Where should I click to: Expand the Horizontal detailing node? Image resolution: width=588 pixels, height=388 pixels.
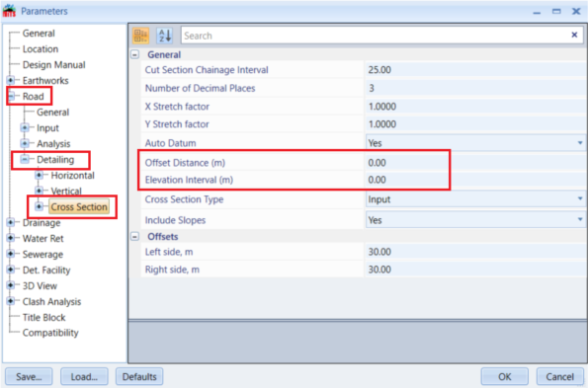point(39,175)
